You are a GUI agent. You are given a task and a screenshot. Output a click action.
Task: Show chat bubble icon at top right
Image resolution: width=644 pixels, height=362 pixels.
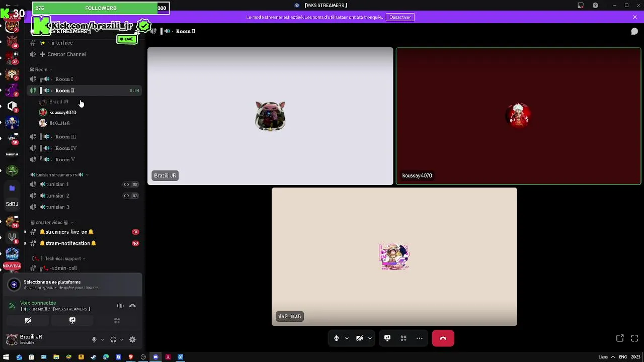[634, 31]
